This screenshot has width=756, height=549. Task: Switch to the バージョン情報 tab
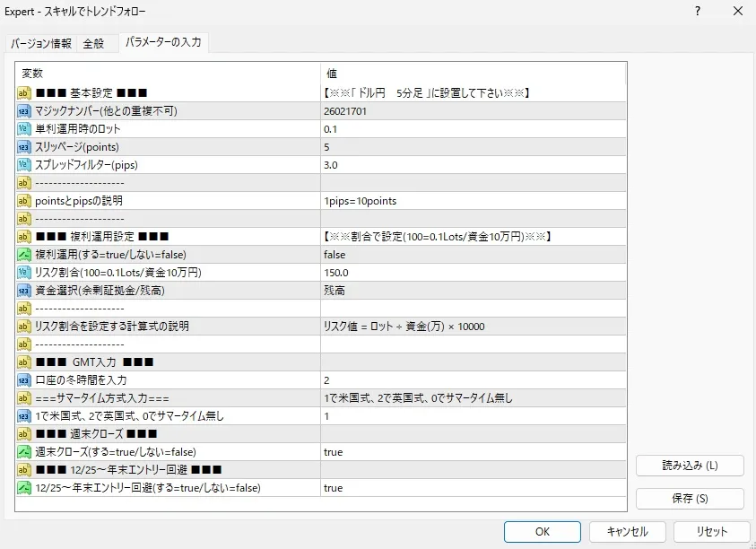click(41, 43)
